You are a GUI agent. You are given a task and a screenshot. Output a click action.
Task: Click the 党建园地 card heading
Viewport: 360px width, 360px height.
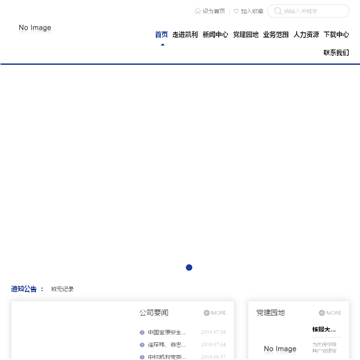(x=271, y=313)
